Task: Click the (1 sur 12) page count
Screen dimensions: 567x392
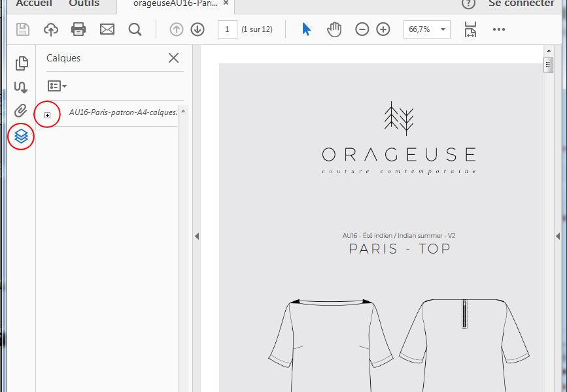Action: tap(257, 29)
